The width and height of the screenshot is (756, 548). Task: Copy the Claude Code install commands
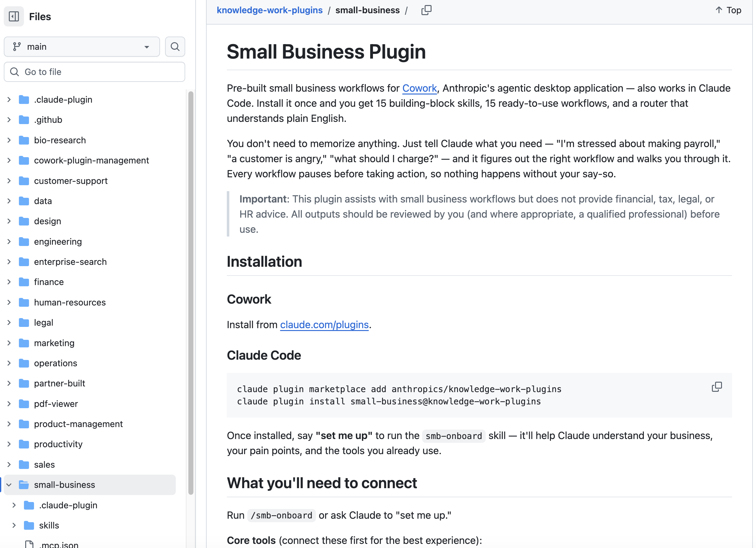click(x=717, y=387)
